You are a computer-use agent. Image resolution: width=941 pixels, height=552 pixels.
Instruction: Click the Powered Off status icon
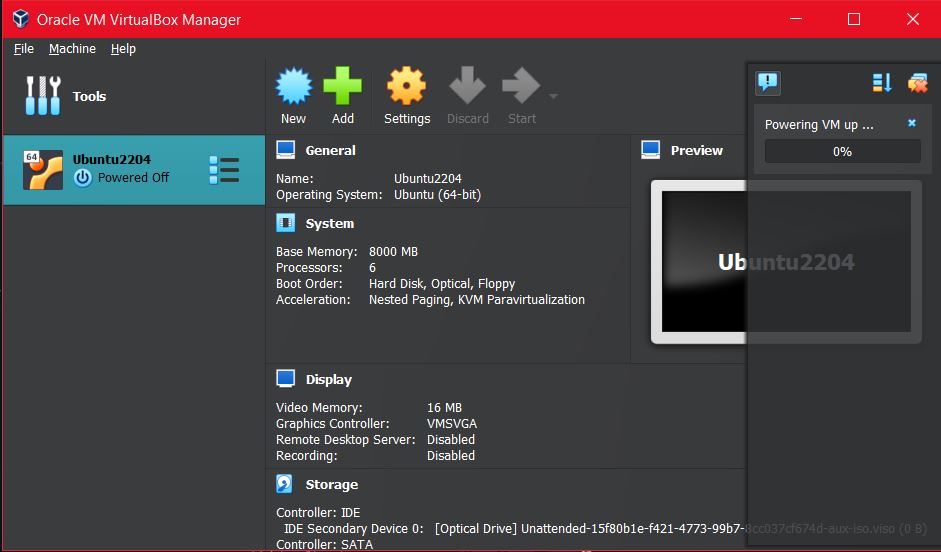click(83, 178)
